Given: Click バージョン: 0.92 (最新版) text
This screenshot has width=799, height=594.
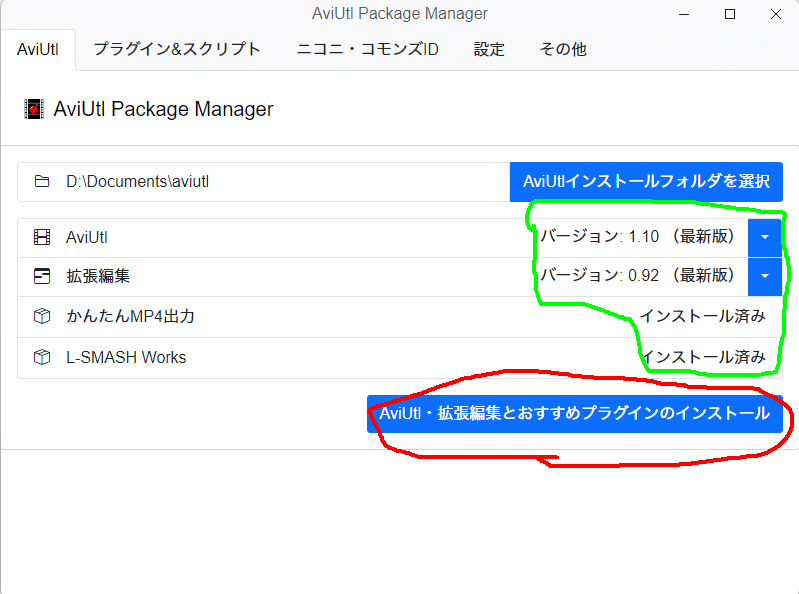Looking at the screenshot, I should [x=637, y=276].
